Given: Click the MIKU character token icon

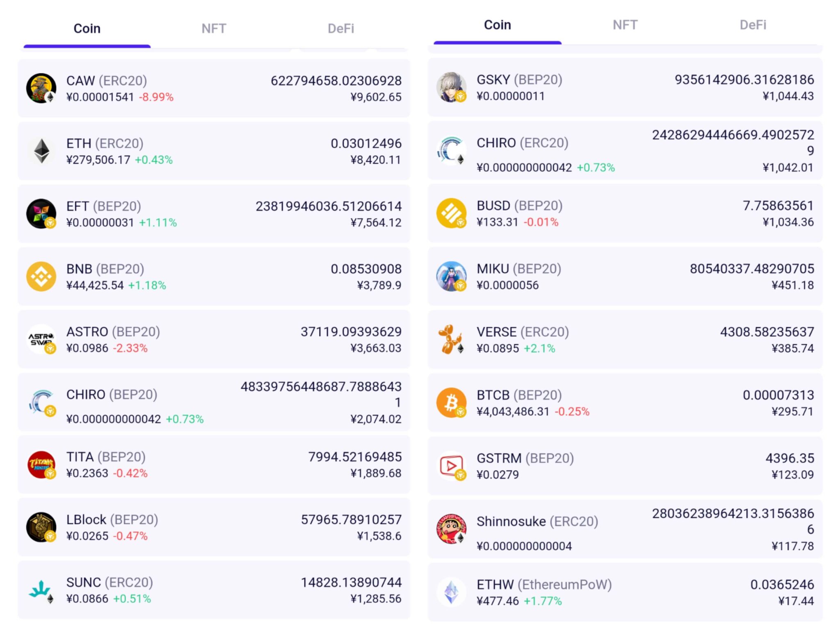Looking at the screenshot, I should tap(452, 276).
